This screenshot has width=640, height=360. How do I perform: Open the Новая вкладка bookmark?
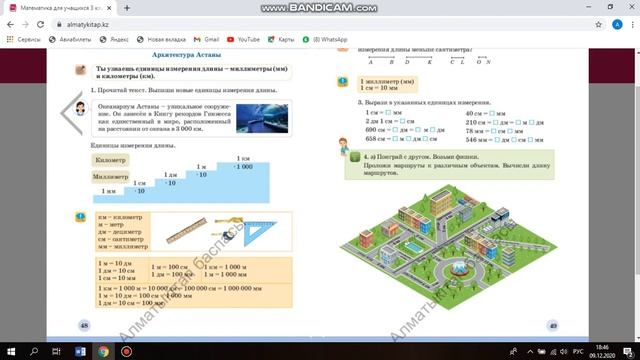[161, 39]
